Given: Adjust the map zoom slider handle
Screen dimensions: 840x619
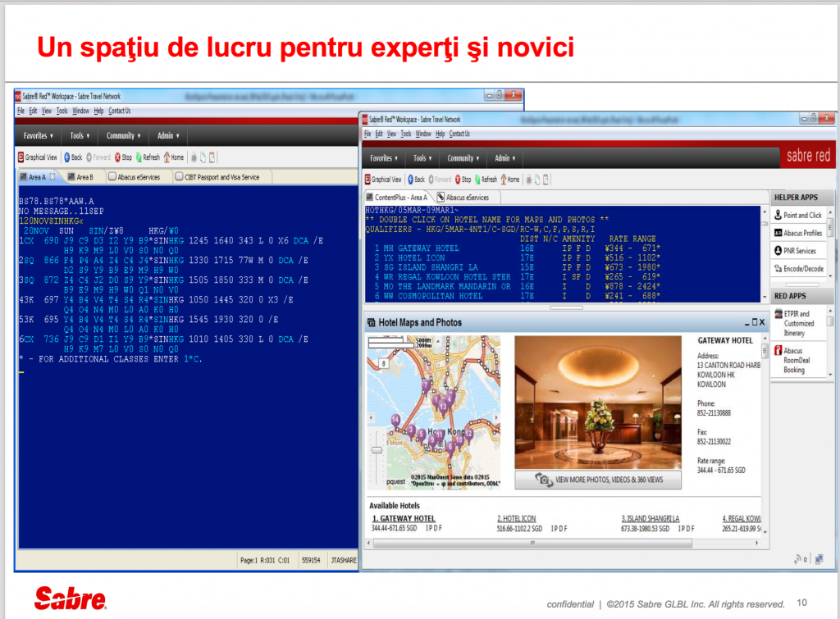Looking at the screenshot, I should pos(377,450).
